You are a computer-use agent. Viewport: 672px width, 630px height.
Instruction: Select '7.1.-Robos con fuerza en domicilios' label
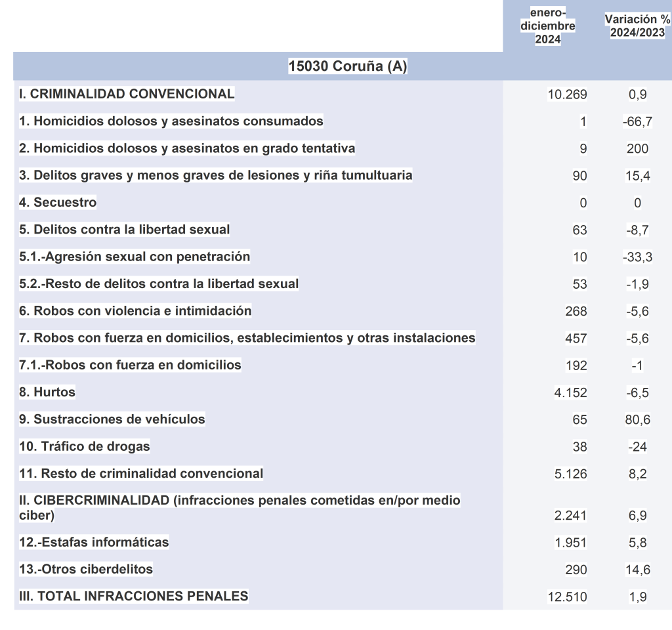[x=130, y=365]
